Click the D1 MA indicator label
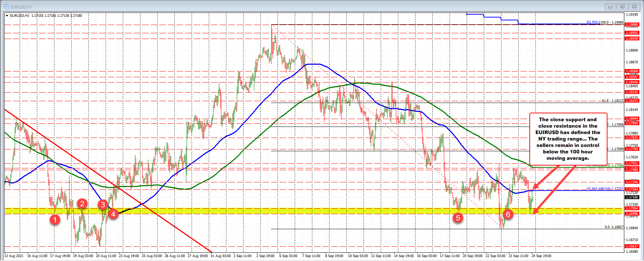Image resolution: width=644 pixels, height=261 pixels. [x=605, y=22]
